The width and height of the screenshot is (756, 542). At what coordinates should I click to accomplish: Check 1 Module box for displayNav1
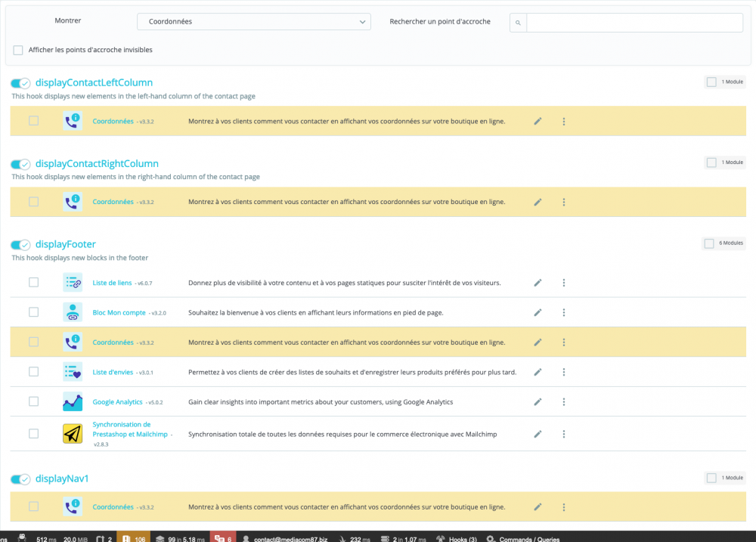(711, 478)
